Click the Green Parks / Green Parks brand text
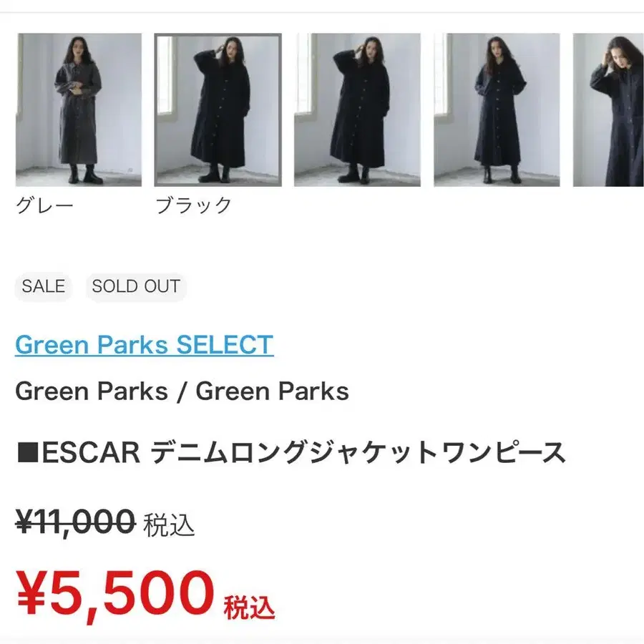Viewport: 644px width, 644px height. (x=182, y=391)
